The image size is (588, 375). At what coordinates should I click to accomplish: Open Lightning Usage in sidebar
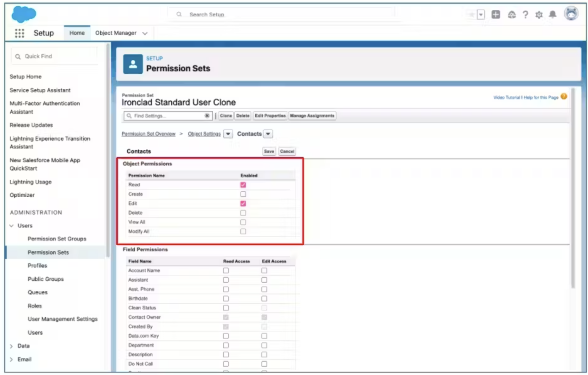pyautogui.click(x=31, y=182)
